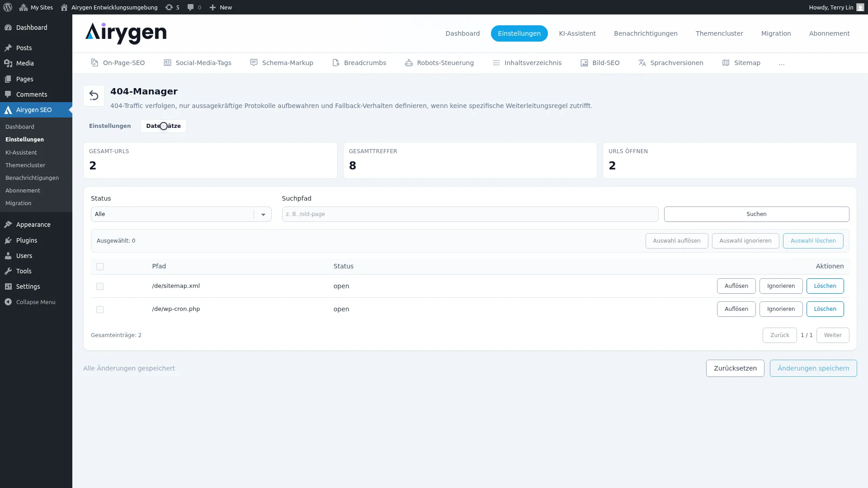Click the Collapse Menu arrow icon
The height and width of the screenshot is (488, 868).
(x=8, y=302)
